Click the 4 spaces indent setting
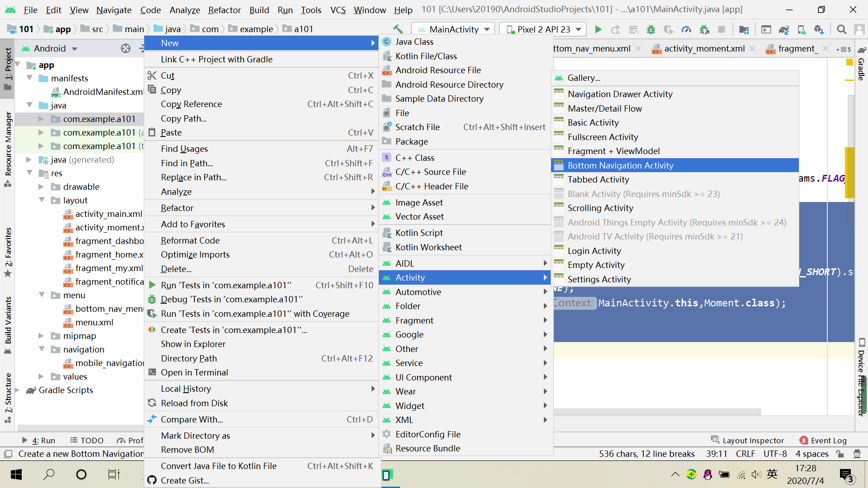 [812, 454]
